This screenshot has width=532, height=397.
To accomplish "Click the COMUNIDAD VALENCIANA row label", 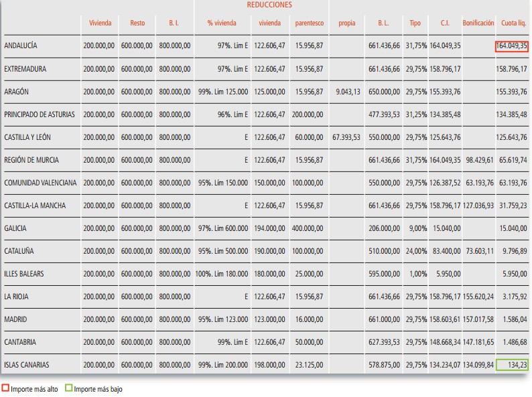I will click(40, 183).
